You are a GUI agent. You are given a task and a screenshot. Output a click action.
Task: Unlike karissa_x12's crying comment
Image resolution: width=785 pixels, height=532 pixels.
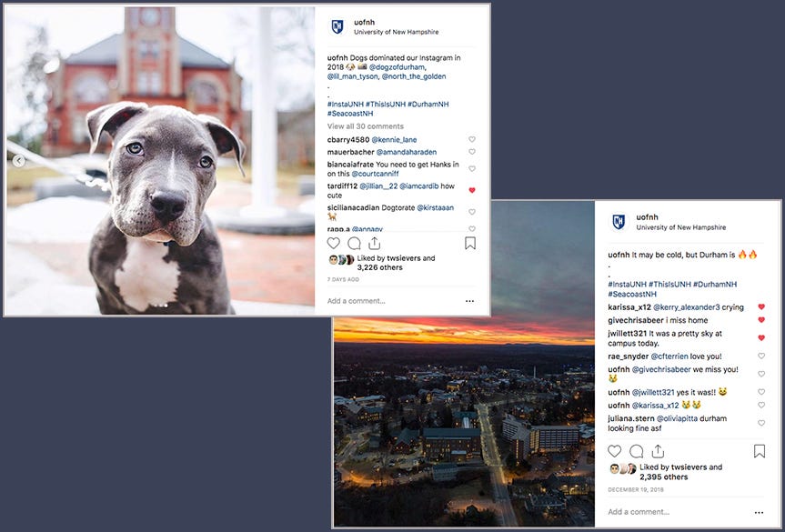pos(761,306)
